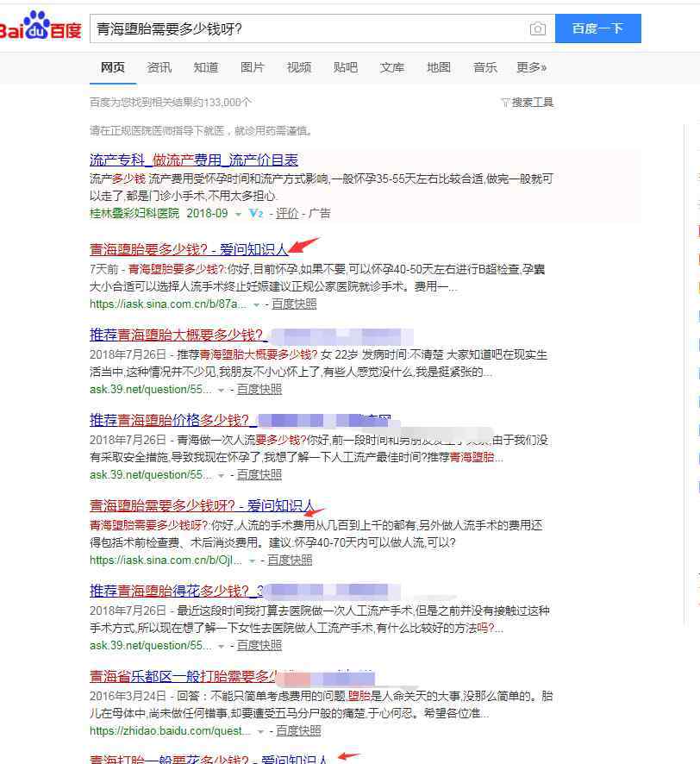
Task: Open the 更多 category menu
Action: click(531, 67)
